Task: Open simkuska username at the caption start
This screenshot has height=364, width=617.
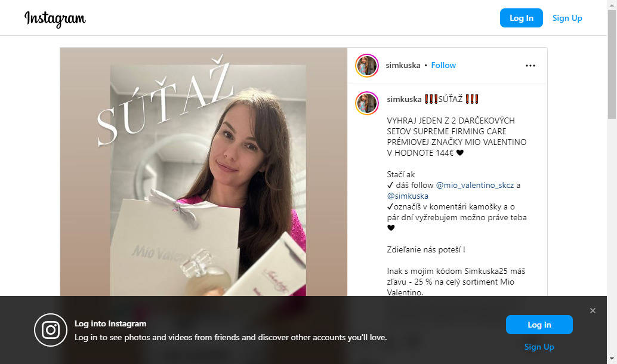Action: (404, 99)
